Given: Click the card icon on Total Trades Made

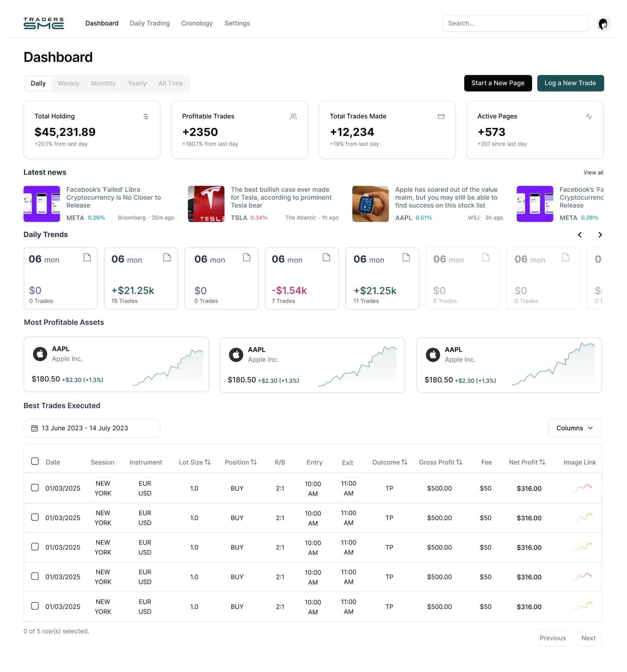Looking at the screenshot, I should 441,116.
